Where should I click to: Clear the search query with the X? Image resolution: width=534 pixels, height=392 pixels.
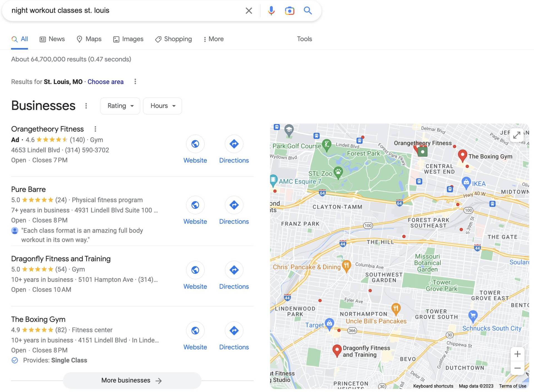[x=249, y=11]
